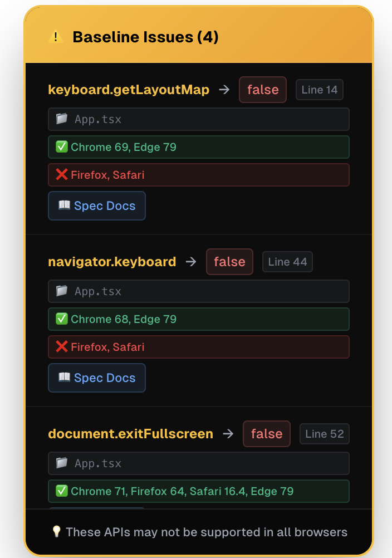Open Spec Docs for navigator.keyboard
Viewport: 392px width, 558px height.
click(97, 378)
